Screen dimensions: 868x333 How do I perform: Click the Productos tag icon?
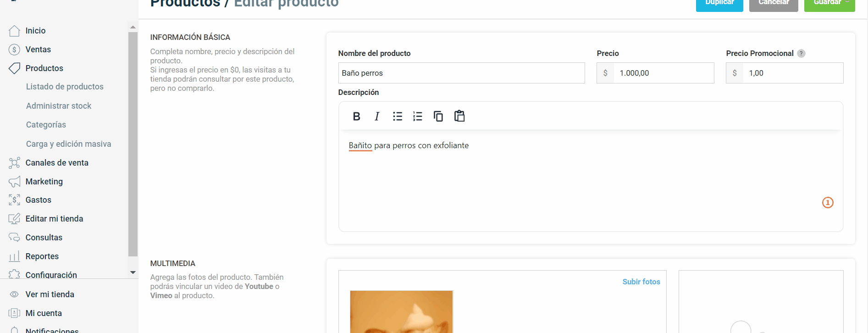click(14, 68)
